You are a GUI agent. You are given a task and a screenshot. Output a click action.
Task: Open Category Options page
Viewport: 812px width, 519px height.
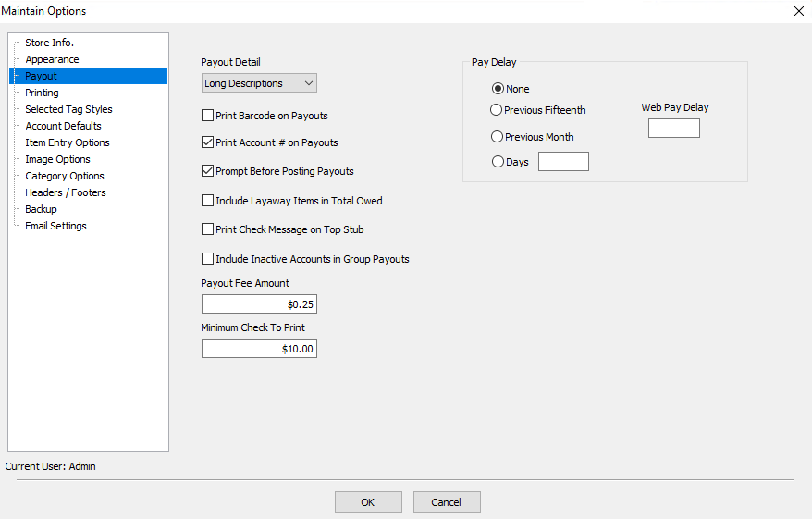(64, 176)
